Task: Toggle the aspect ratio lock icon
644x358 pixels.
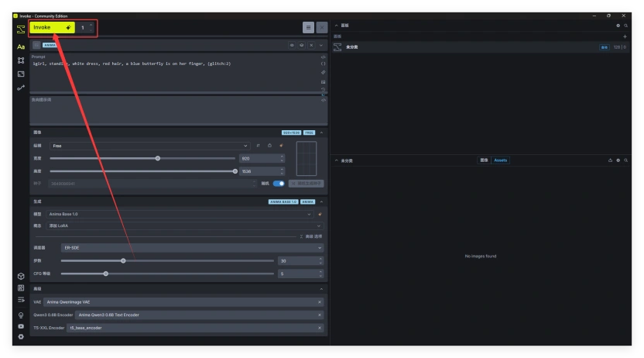Action: (x=269, y=146)
